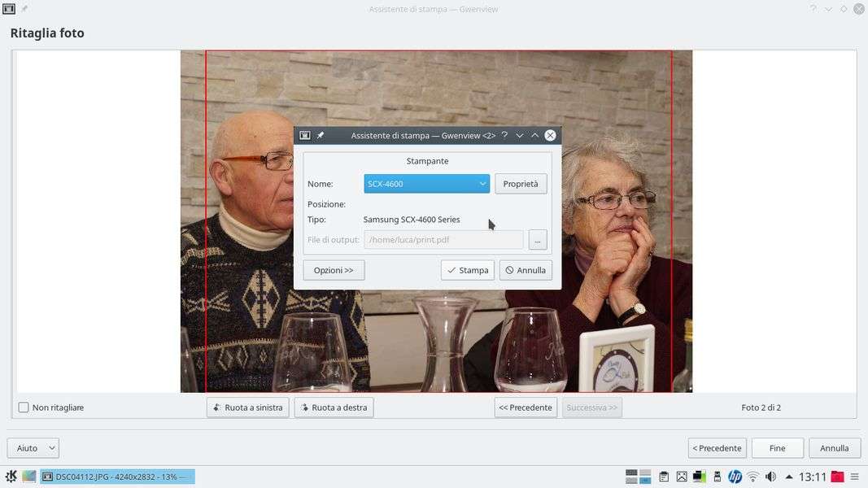The width and height of the screenshot is (868, 488).
Task: Open the Wi-Fi network tray icon
Action: click(x=752, y=477)
